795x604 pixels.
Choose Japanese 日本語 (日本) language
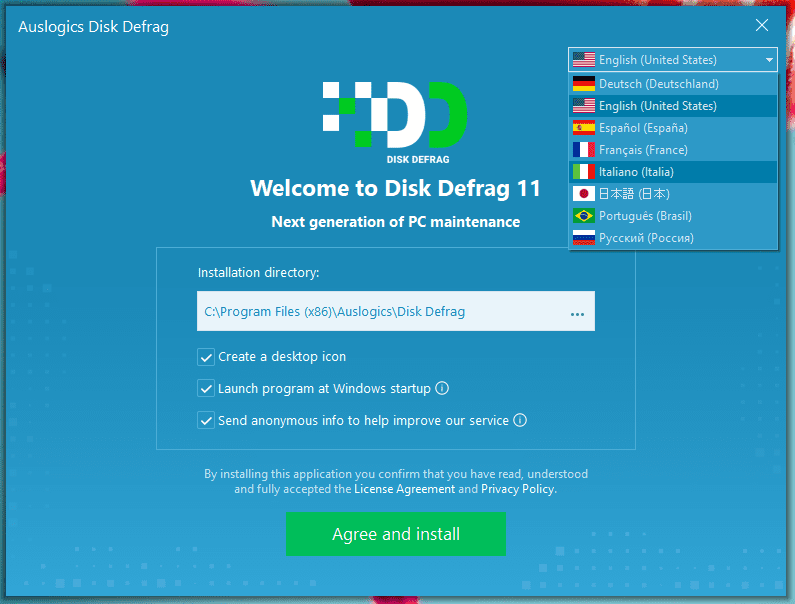[x=673, y=194]
